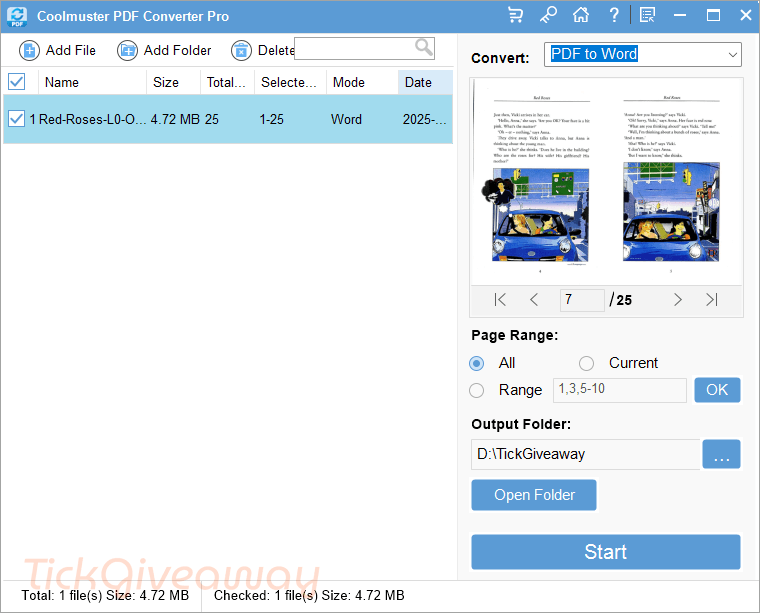This screenshot has height=613, width=760.
Task: Select the Range radio button
Action: pyautogui.click(x=476, y=390)
